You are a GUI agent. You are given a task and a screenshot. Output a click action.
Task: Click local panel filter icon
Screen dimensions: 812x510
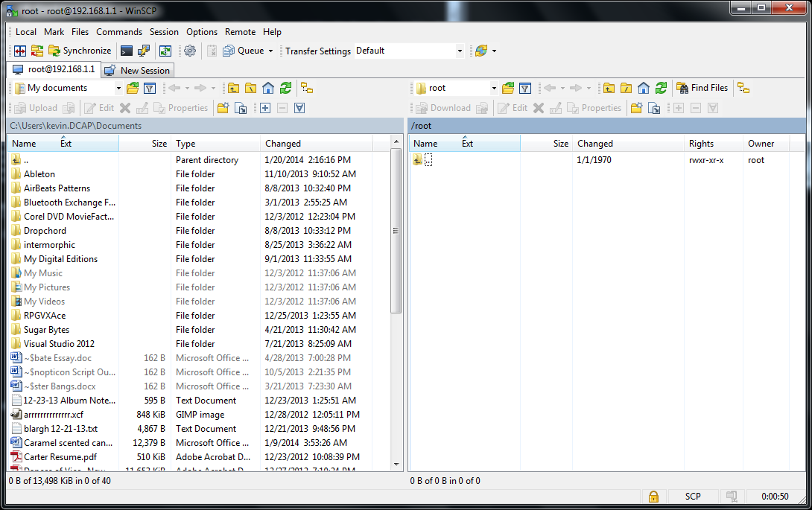tap(150, 88)
